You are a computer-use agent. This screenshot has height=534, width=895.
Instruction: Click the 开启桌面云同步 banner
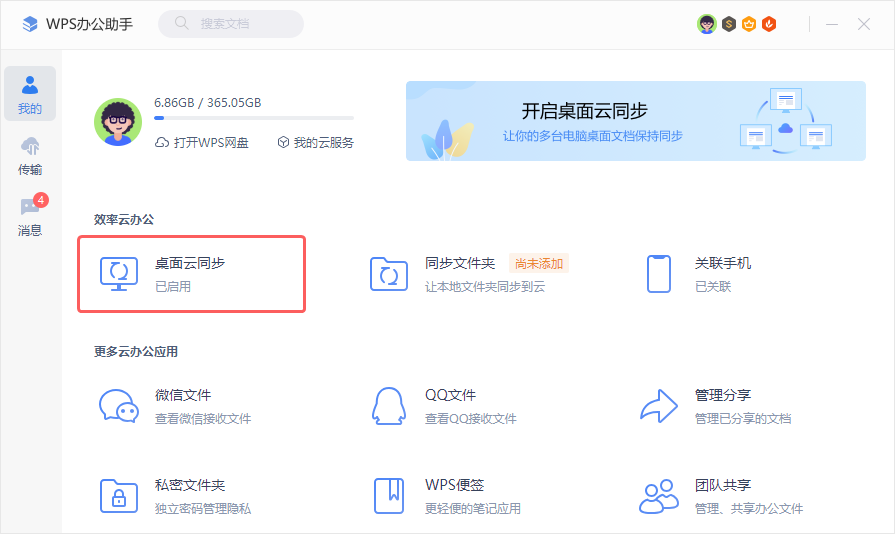pyautogui.click(x=636, y=121)
